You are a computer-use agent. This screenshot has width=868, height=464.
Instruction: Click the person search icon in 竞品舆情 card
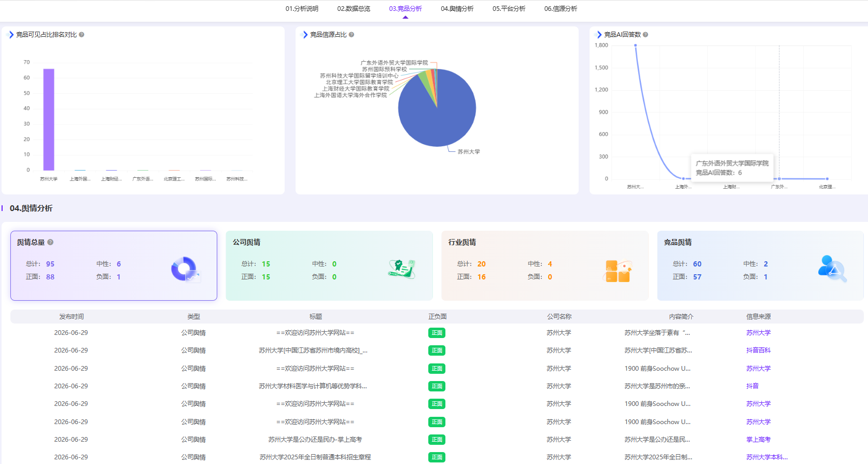coord(832,269)
